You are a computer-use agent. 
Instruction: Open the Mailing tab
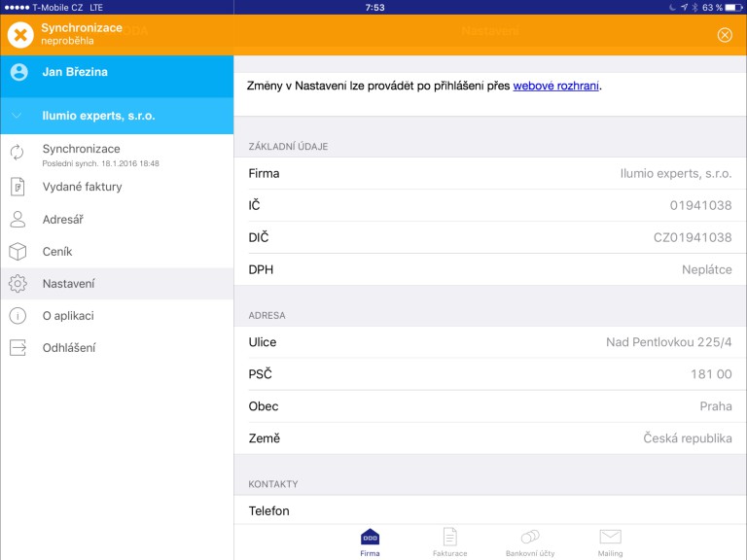point(610,542)
